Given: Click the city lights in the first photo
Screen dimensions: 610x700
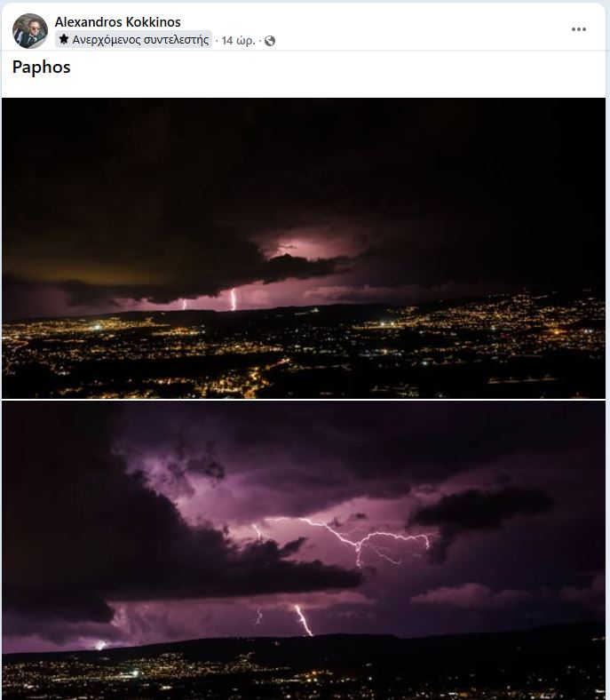Looking at the screenshot, I should tap(304, 351).
